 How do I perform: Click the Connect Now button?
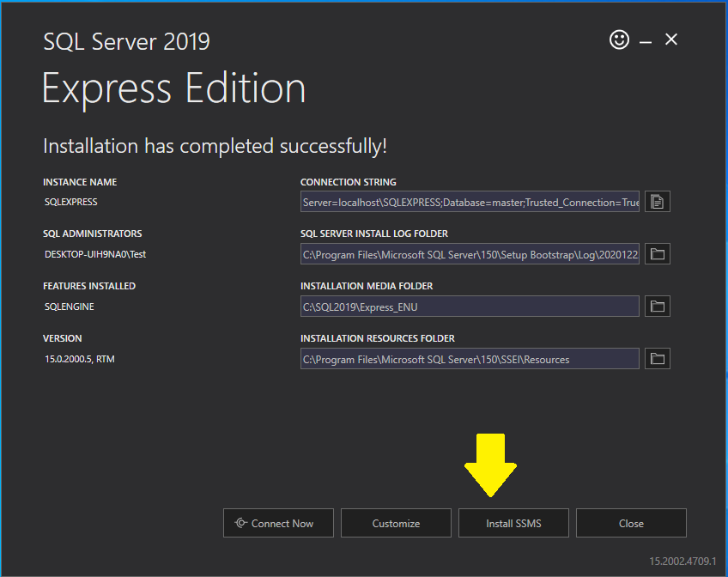coord(278,523)
